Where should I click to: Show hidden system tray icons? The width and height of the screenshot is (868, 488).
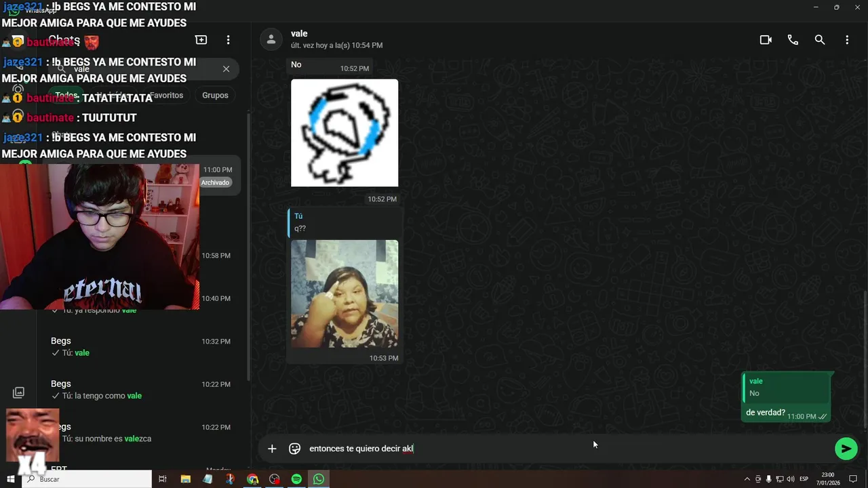tap(747, 479)
